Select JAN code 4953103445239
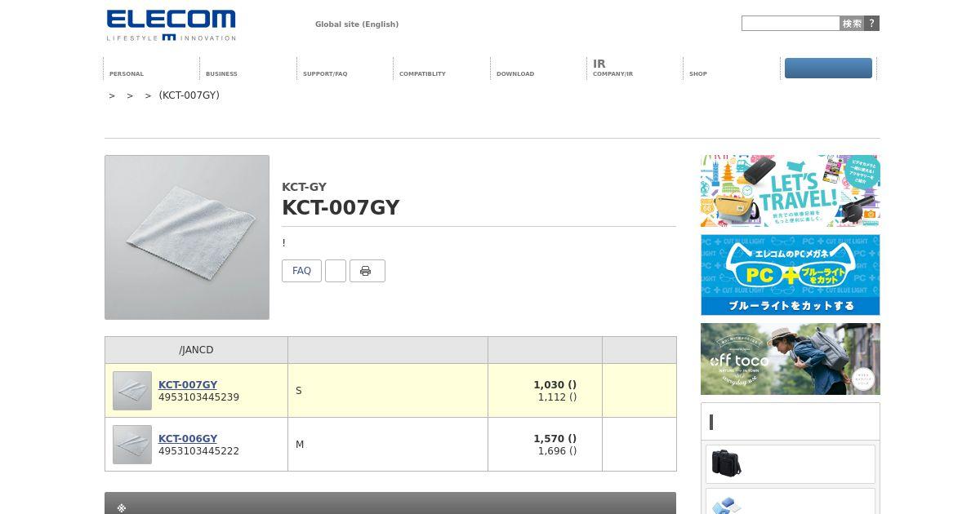The height and width of the screenshot is (514, 980). 198,397
